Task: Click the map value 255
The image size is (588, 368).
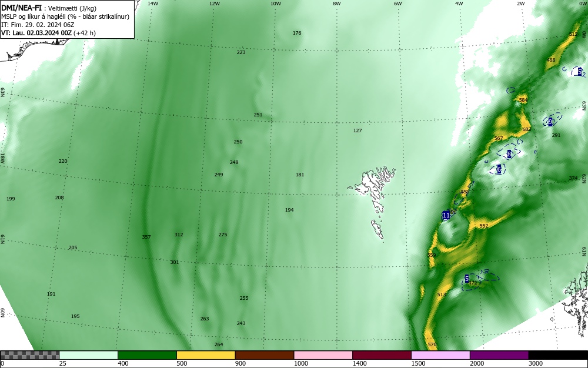Action: tap(244, 298)
